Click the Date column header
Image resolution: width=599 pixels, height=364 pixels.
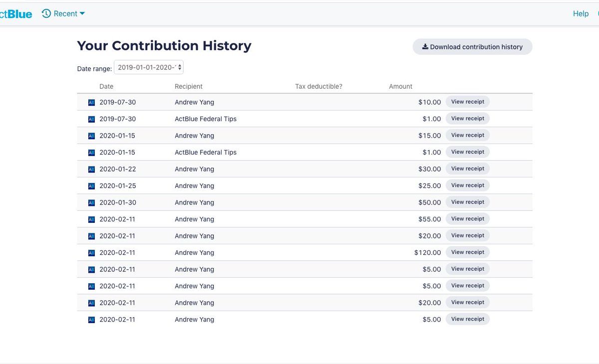coord(106,86)
